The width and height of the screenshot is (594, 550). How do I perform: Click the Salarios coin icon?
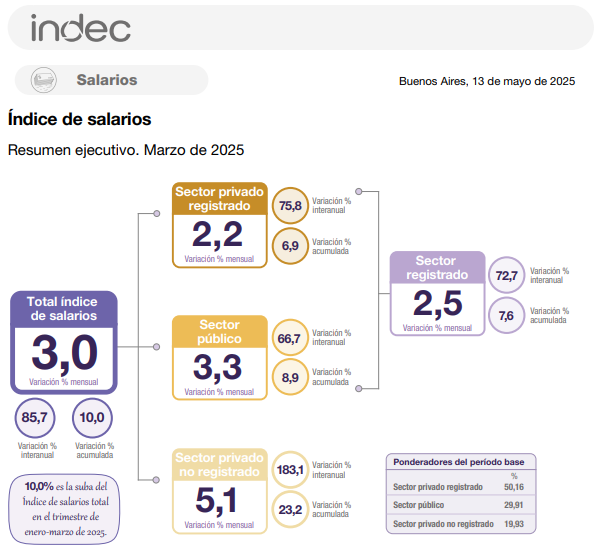click(x=44, y=80)
